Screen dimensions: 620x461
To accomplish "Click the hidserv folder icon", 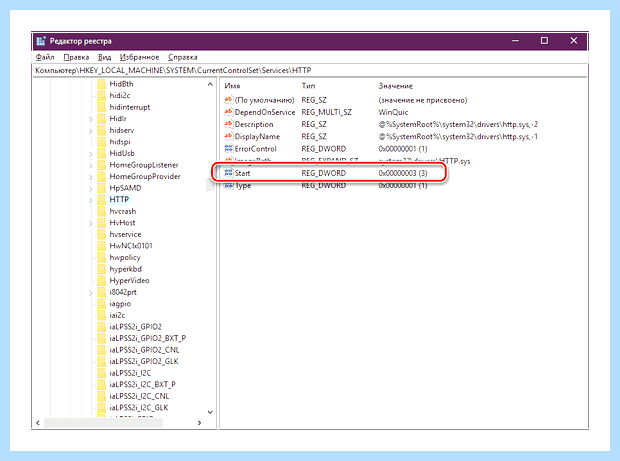I will click(x=102, y=130).
